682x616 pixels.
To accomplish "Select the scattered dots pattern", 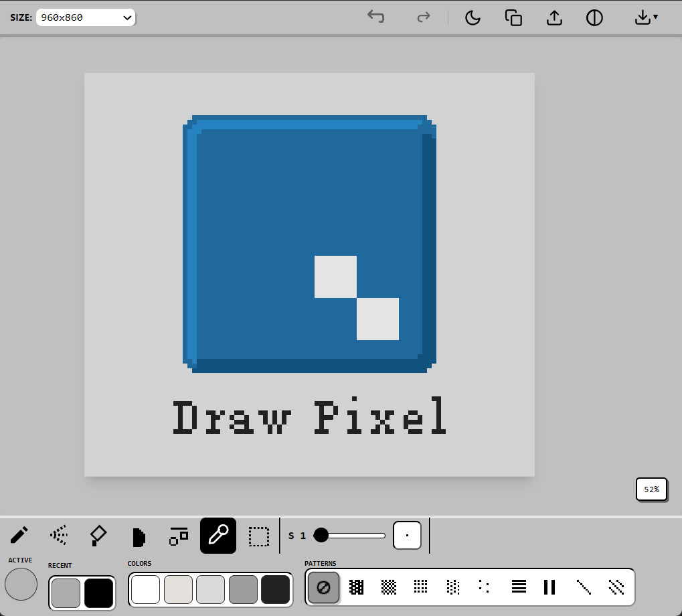I will (485, 587).
